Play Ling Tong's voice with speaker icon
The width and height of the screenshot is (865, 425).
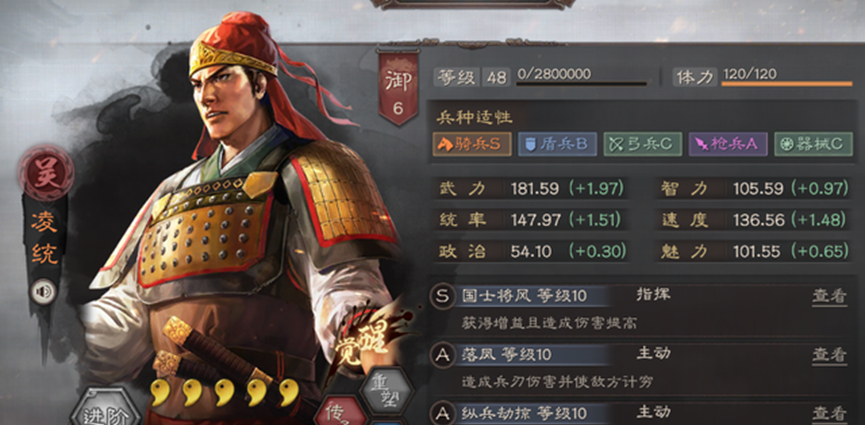43,291
